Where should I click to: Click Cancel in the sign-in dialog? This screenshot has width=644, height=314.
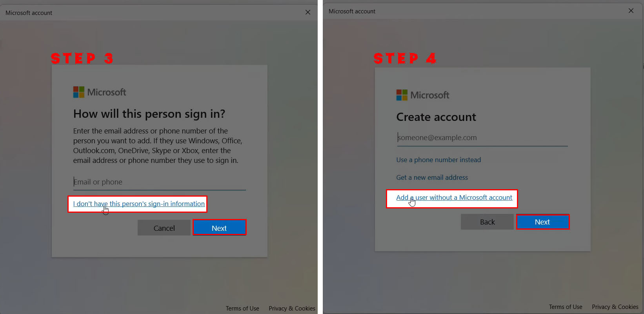[x=164, y=228]
